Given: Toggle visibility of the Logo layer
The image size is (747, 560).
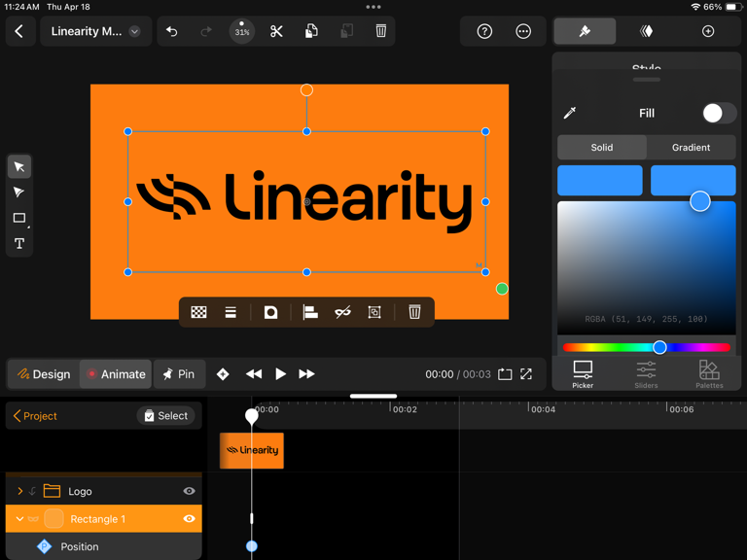Looking at the screenshot, I should 189,491.
